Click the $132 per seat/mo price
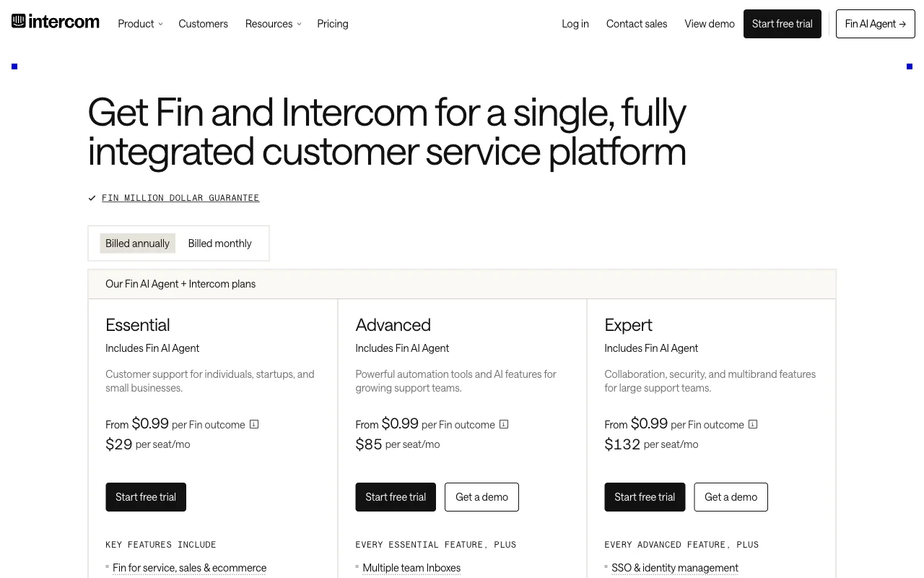924x578 pixels. (x=651, y=444)
